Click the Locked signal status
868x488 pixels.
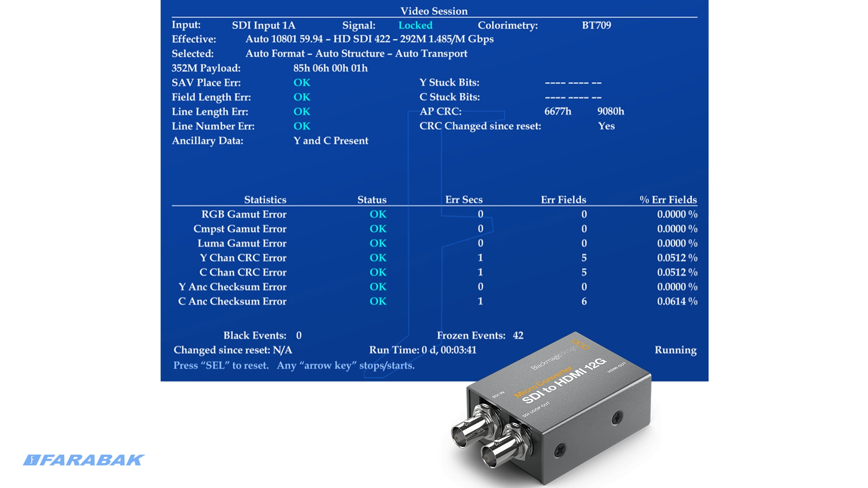tap(415, 25)
